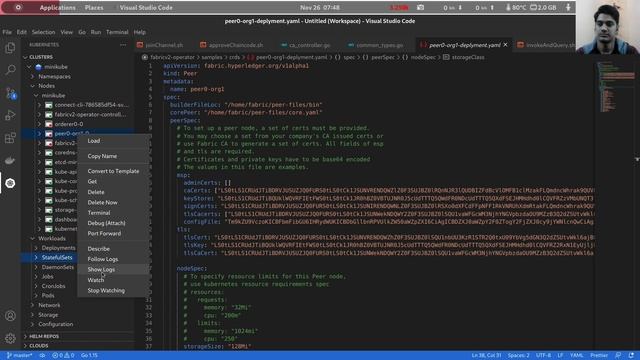Open the Applications menu in top bar
This screenshot has width=640, height=360.
coord(58,7)
